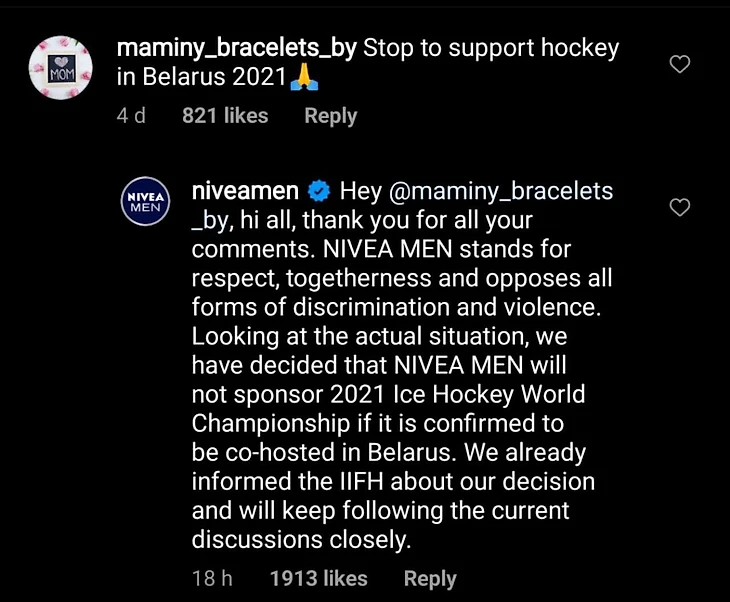Reply to the niveamen comment
This screenshot has height=602, width=730.
pyautogui.click(x=430, y=579)
